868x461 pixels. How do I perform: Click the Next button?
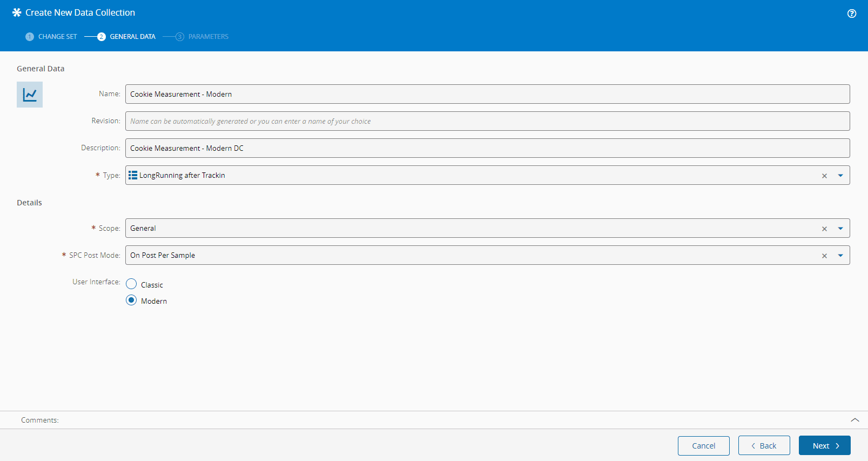tap(825, 446)
